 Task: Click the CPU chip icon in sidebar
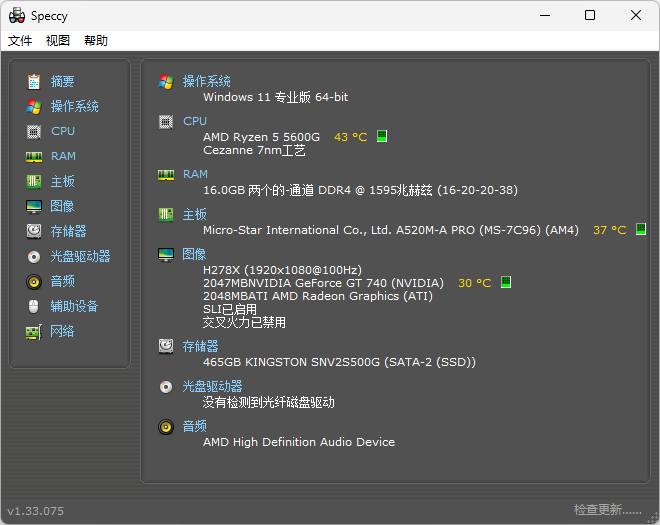34,131
